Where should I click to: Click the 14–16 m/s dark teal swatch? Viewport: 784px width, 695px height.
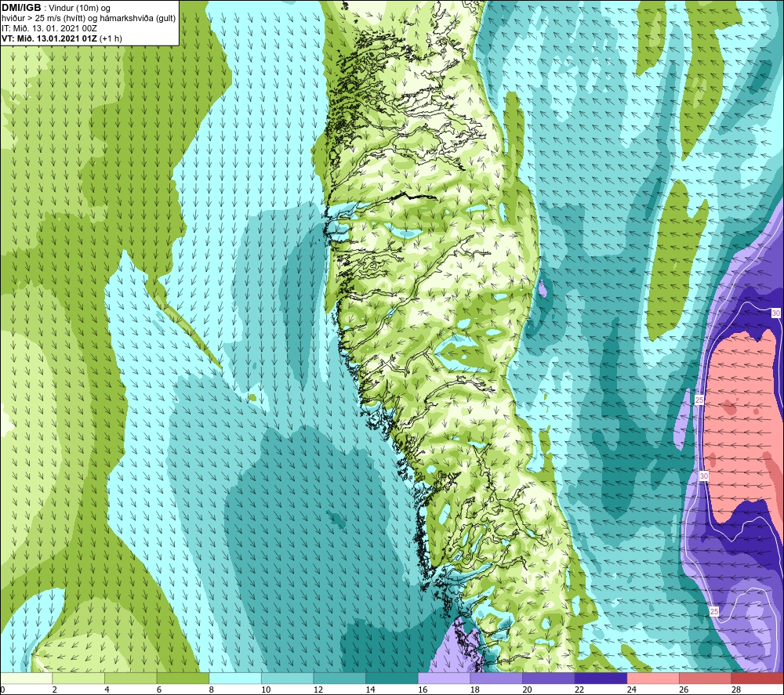[x=392, y=679]
